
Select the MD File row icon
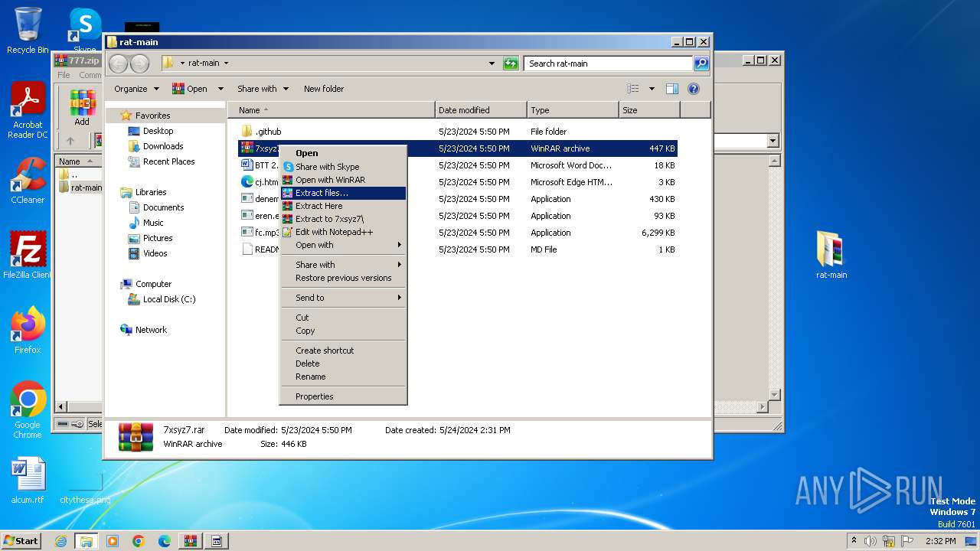[x=247, y=249]
